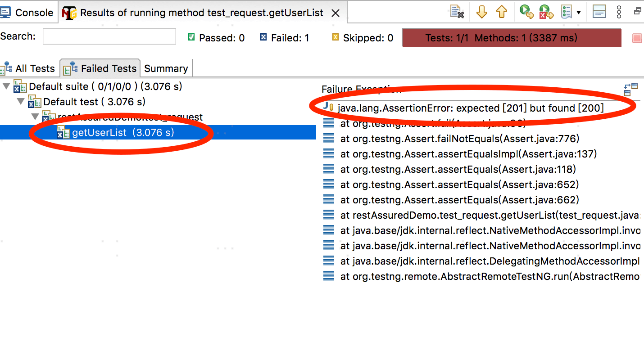Collapse the Default test tree node

coord(21,102)
